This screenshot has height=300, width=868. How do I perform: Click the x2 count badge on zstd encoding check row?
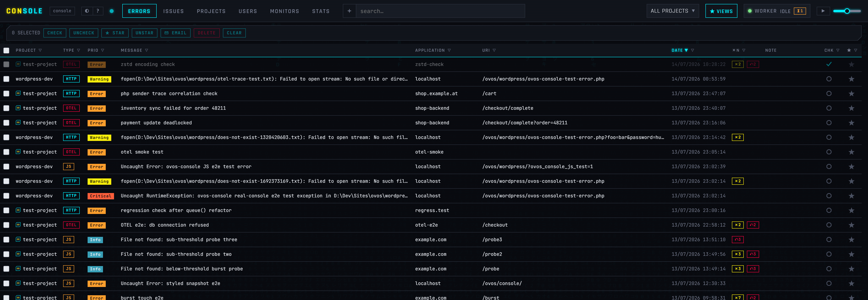coord(738,64)
